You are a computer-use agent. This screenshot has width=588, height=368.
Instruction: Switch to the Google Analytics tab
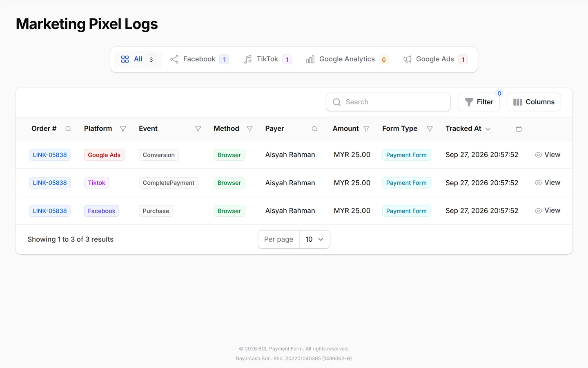click(347, 59)
